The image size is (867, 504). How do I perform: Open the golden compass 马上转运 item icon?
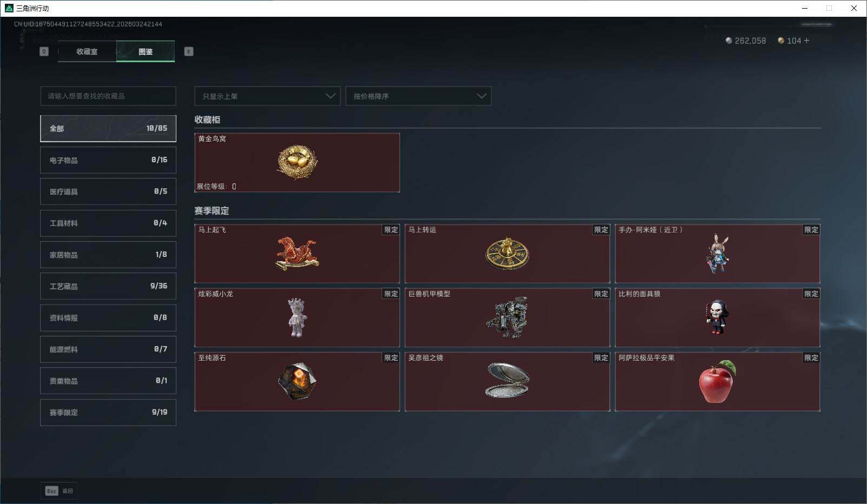point(507,254)
